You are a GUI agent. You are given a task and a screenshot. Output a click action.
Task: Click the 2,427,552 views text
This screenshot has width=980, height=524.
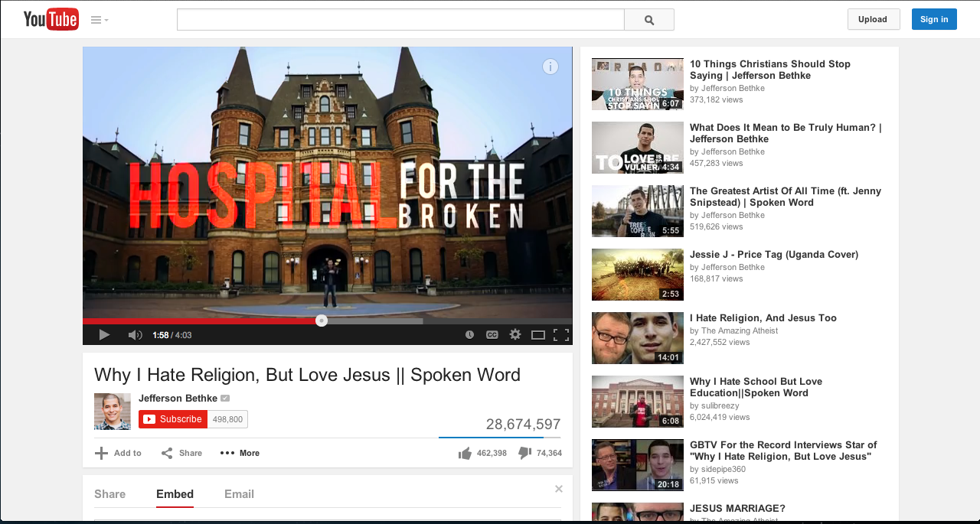coord(720,342)
